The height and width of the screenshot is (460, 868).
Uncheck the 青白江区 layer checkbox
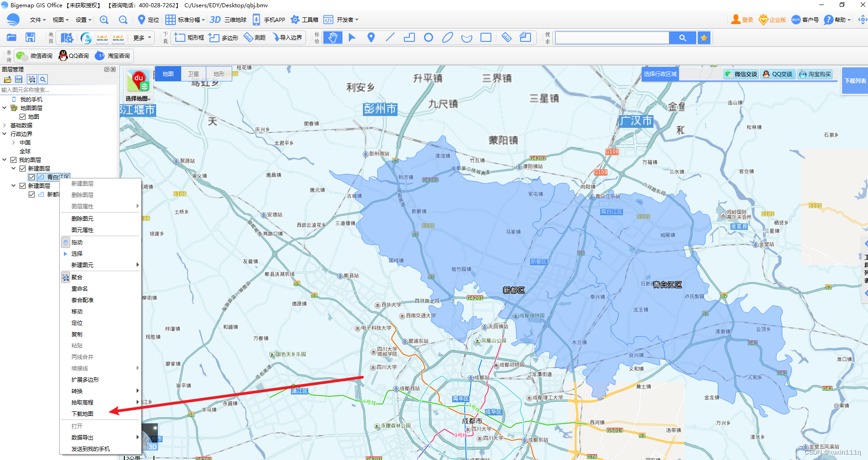click(31, 177)
